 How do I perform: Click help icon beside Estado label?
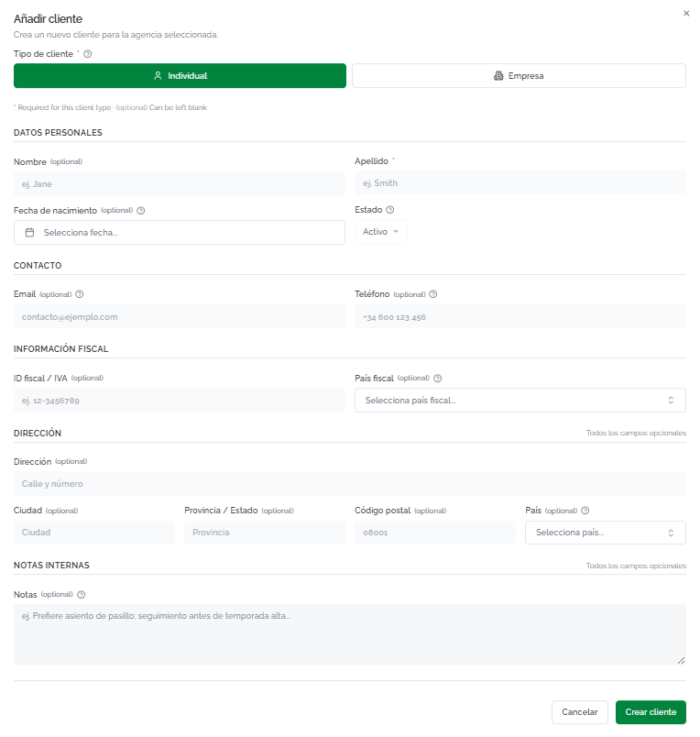(389, 210)
